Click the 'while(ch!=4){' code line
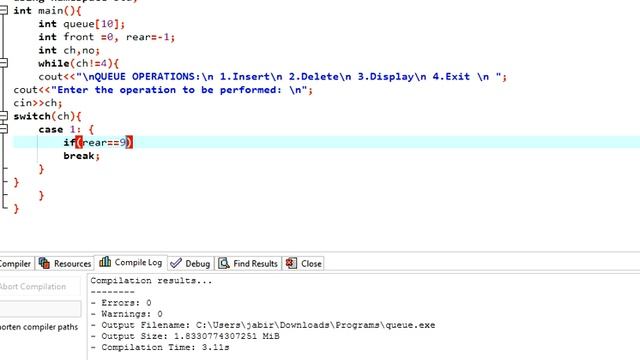 pos(79,64)
